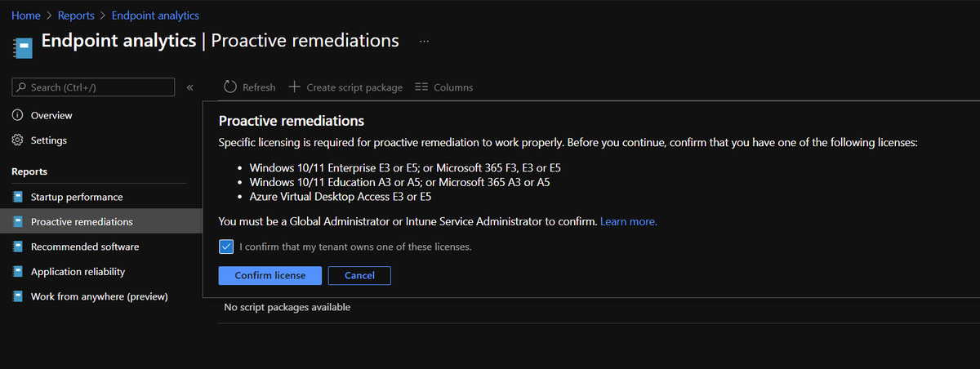Click the Work from anywhere icon
The width and height of the screenshot is (980, 369).
17,296
